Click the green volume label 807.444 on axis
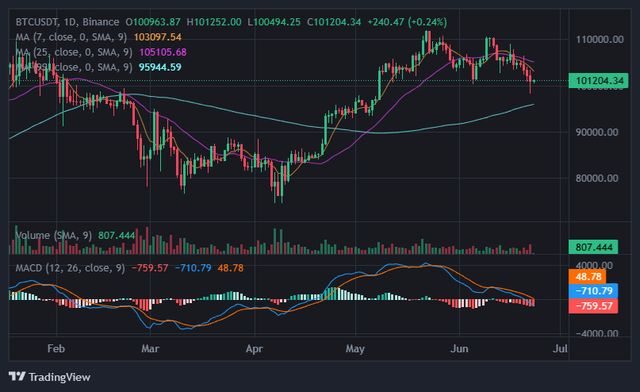 pyautogui.click(x=593, y=247)
